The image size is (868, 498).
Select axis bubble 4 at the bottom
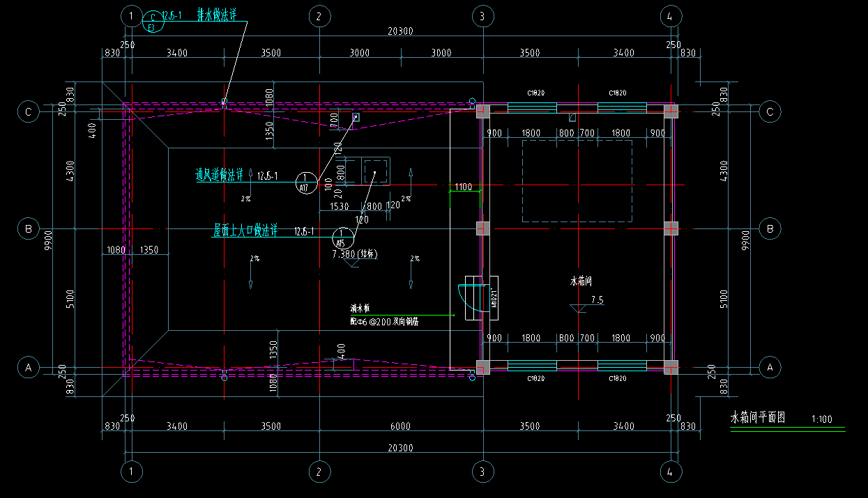pyautogui.click(x=670, y=472)
